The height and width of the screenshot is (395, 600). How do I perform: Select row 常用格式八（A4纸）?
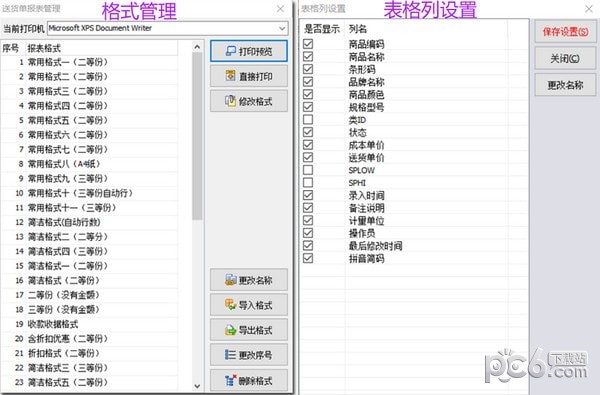pyautogui.click(x=89, y=164)
